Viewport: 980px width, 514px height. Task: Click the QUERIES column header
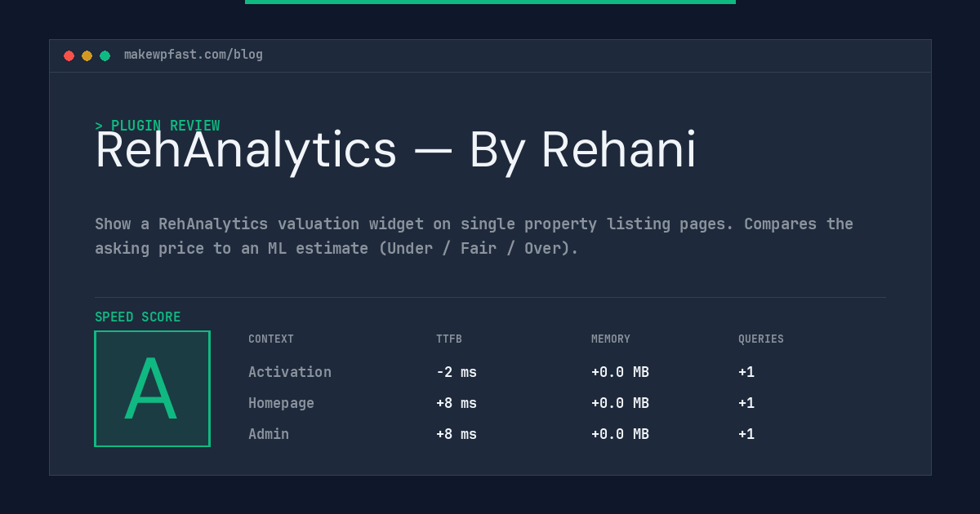click(x=761, y=339)
